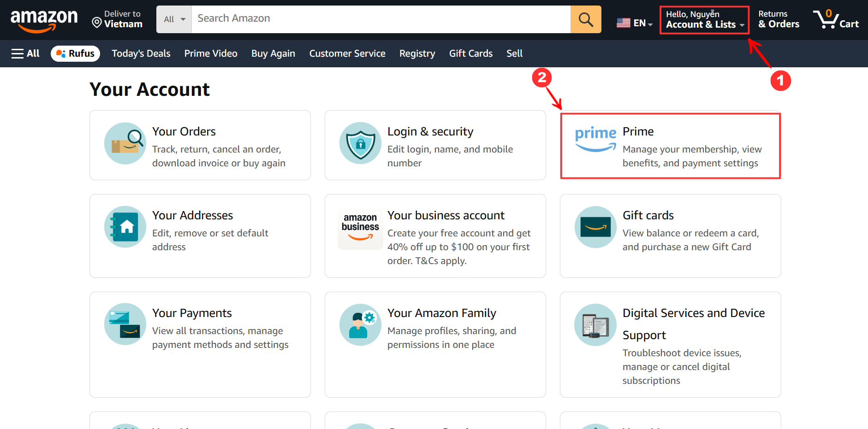Open Today's Deals
Viewport: 868px width, 429px height.
tap(141, 53)
